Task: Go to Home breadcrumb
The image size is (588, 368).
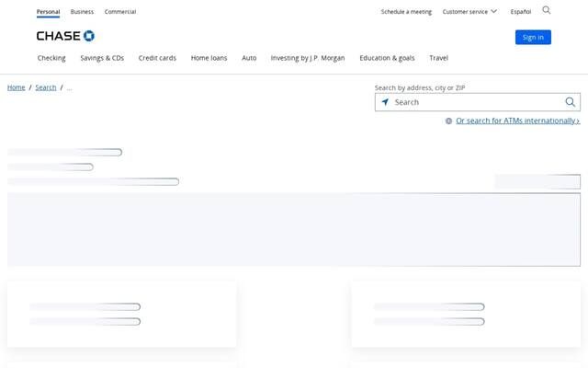Action: (x=17, y=87)
